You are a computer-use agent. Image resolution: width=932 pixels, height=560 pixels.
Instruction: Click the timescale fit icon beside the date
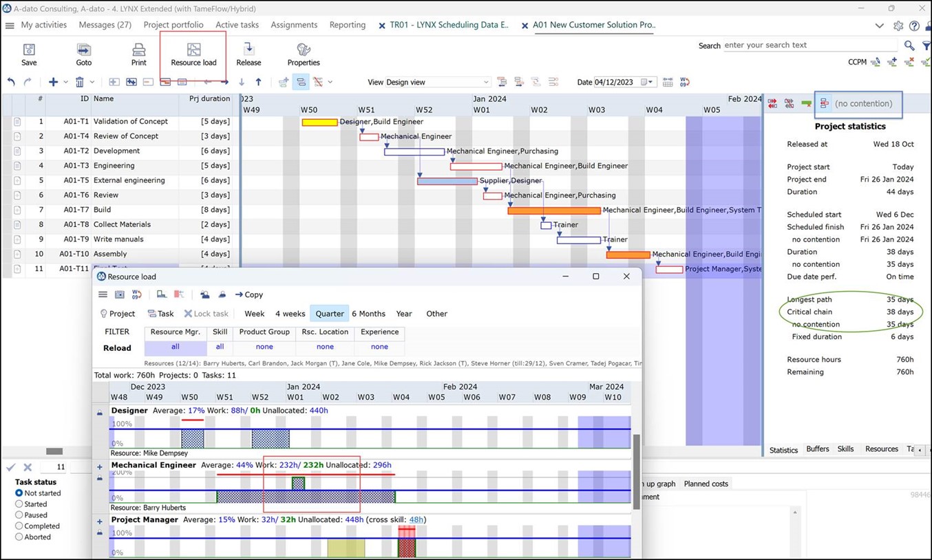tap(668, 82)
